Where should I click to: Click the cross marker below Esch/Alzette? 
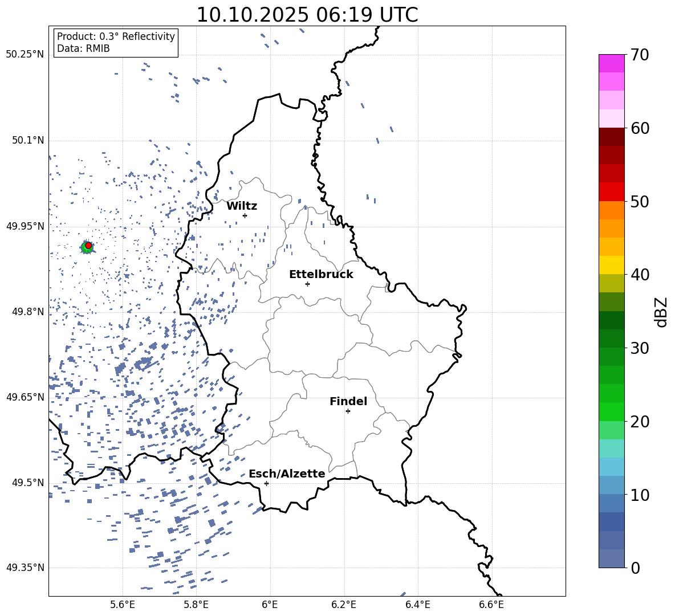point(266,483)
